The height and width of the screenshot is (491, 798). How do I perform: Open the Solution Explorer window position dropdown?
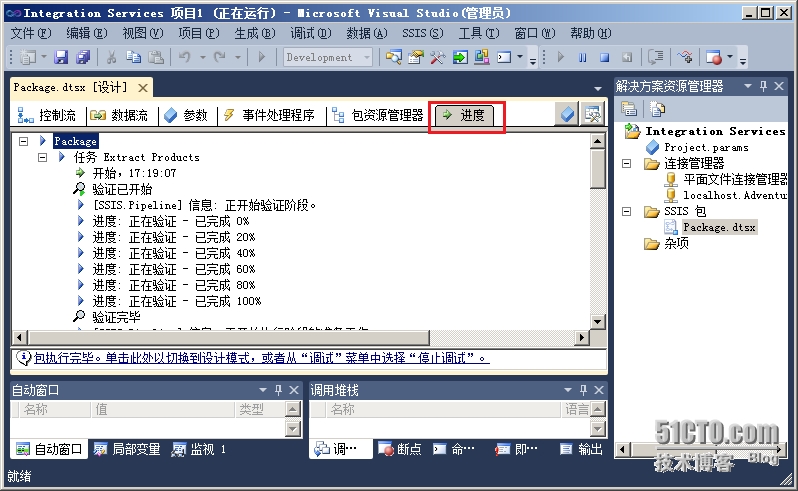pyautogui.click(x=748, y=86)
